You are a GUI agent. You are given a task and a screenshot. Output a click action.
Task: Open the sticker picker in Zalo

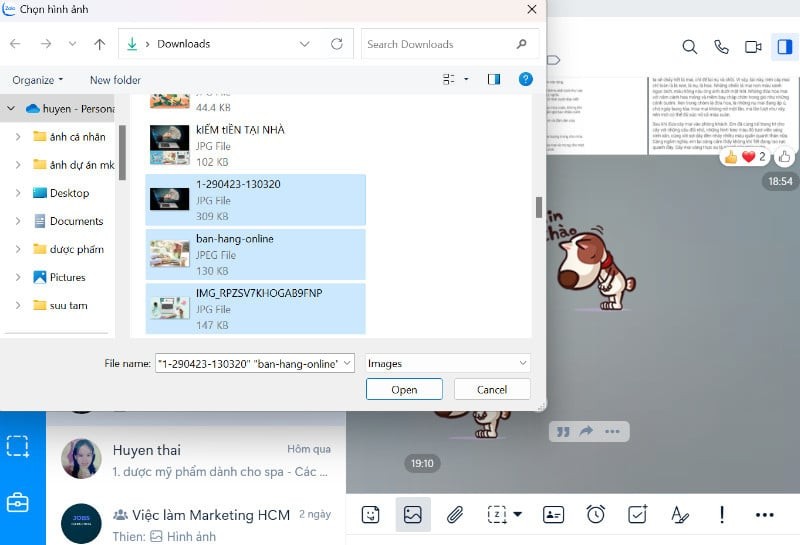pyautogui.click(x=370, y=514)
